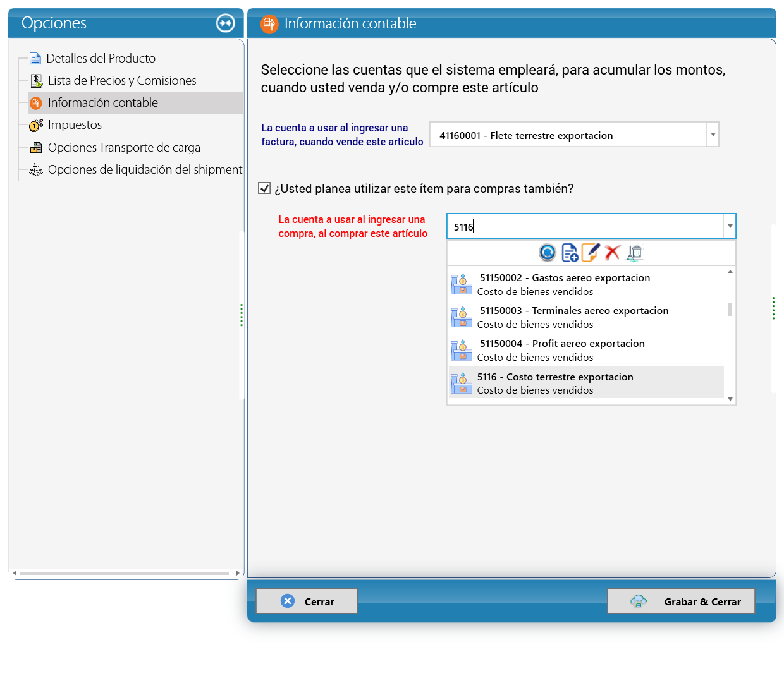Viewport: 784px width, 695px height.
Task: Click the Grabar & Cerrar button
Action: pyautogui.click(x=682, y=601)
